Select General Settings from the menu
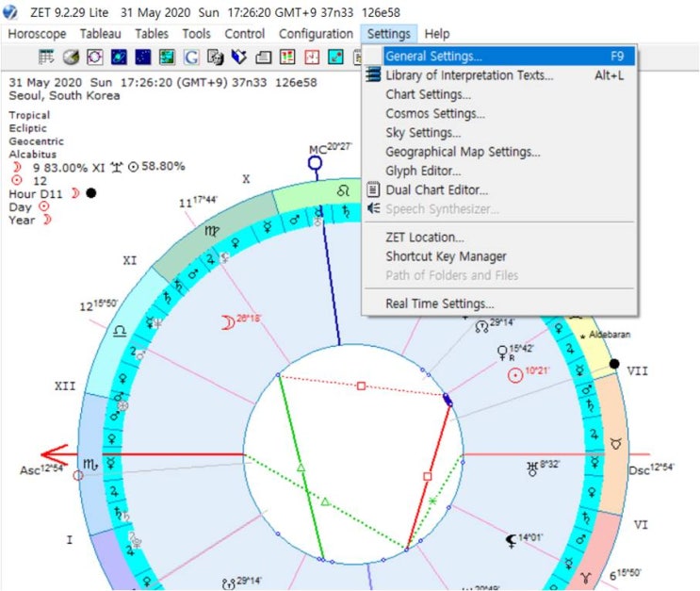The image size is (700, 591). (x=433, y=57)
